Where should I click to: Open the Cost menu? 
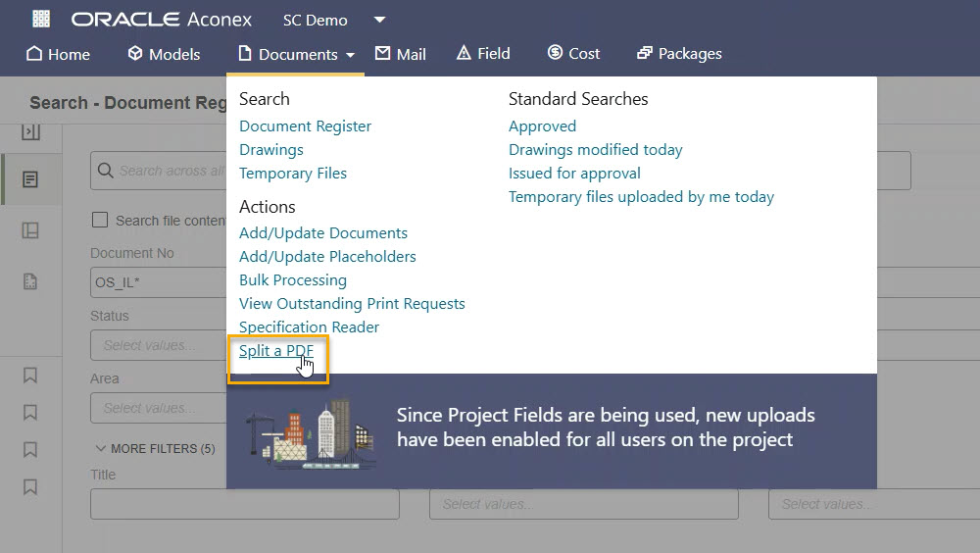(x=573, y=54)
